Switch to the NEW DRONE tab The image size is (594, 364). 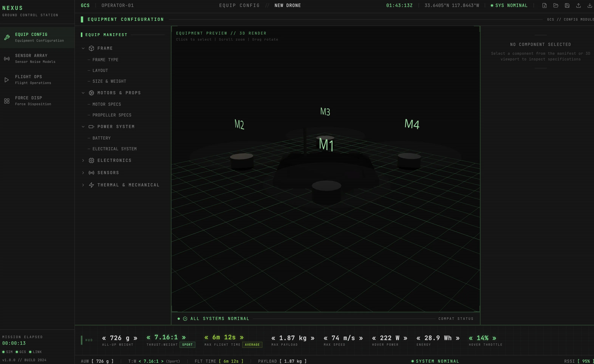[x=288, y=5]
